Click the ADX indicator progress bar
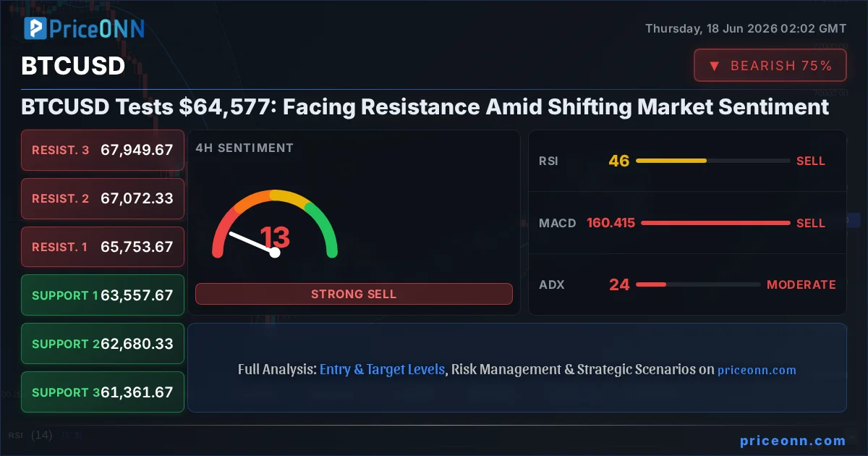This screenshot has height=456, width=868. coord(698,284)
